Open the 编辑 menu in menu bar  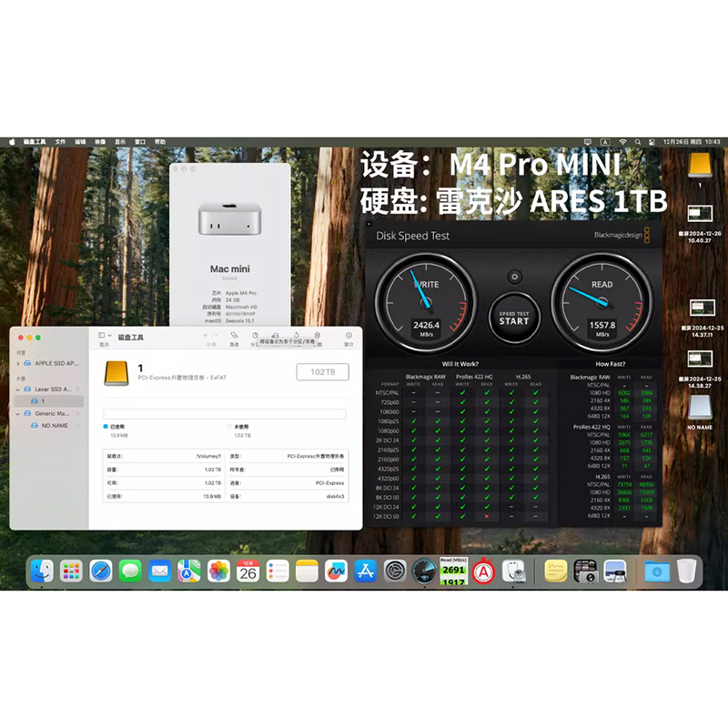click(x=80, y=142)
